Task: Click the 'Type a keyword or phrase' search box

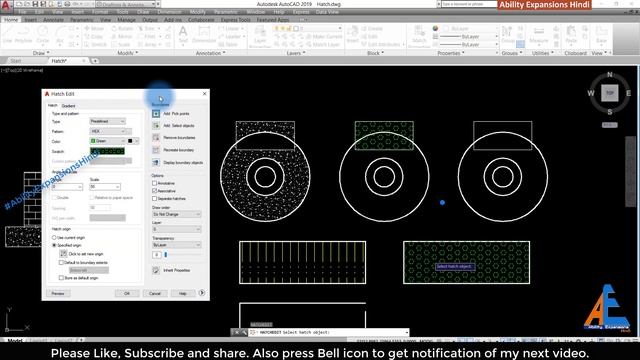Action: (x=469, y=4)
